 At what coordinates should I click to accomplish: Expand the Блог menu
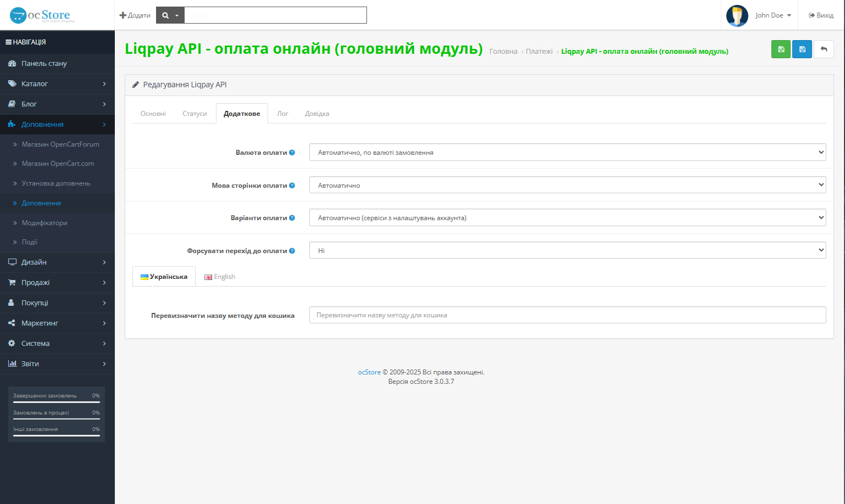pyautogui.click(x=57, y=104)
